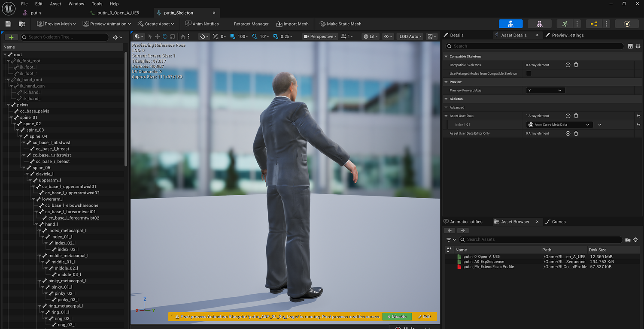Empty the Asset User Data array with trash icon
Image resolution: width=644 pixels, height=329 pixels.
[576, 116]
